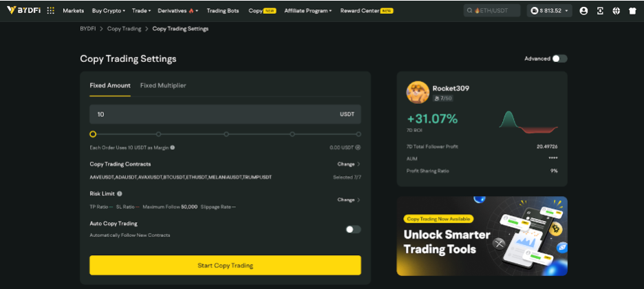Open the apps grid menu icon
Viewport: 644px width, 289px height.
50,11
